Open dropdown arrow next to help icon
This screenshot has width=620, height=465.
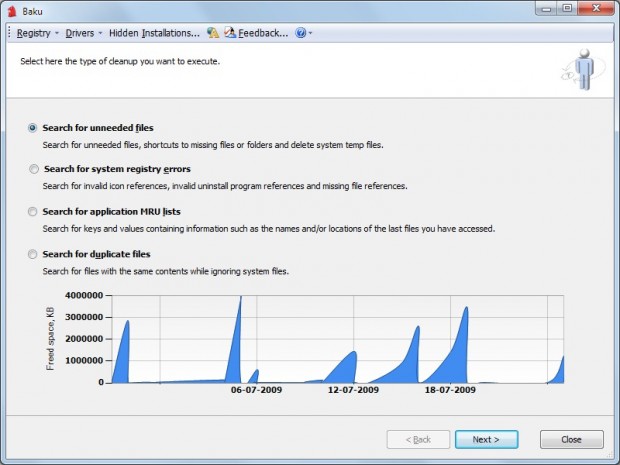click(310, 33)
